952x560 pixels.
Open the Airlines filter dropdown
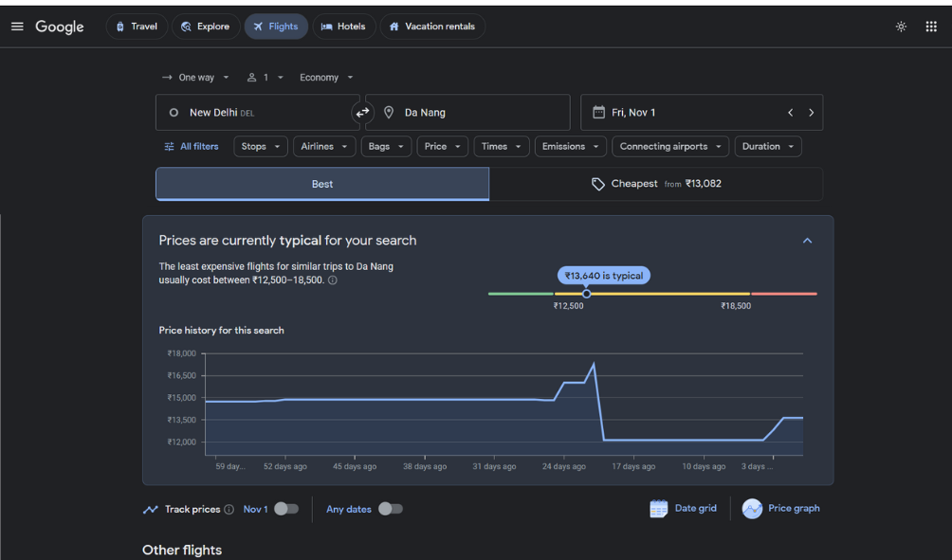(324, 146)
